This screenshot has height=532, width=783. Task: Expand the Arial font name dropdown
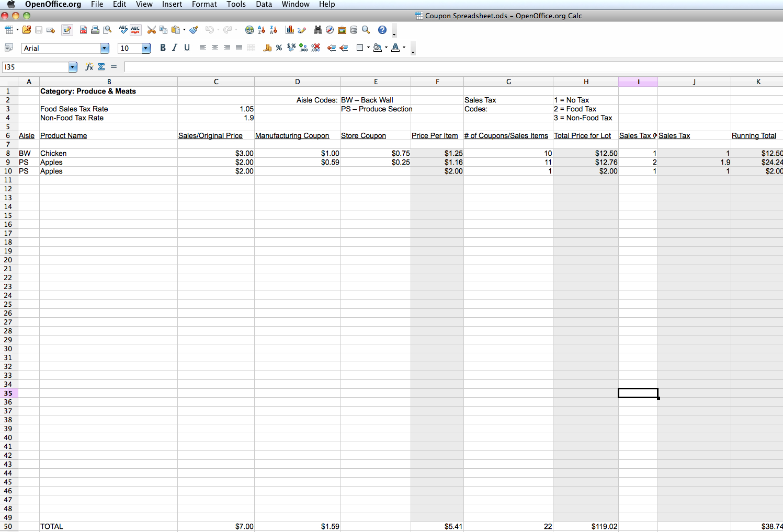tap(105, 49)
